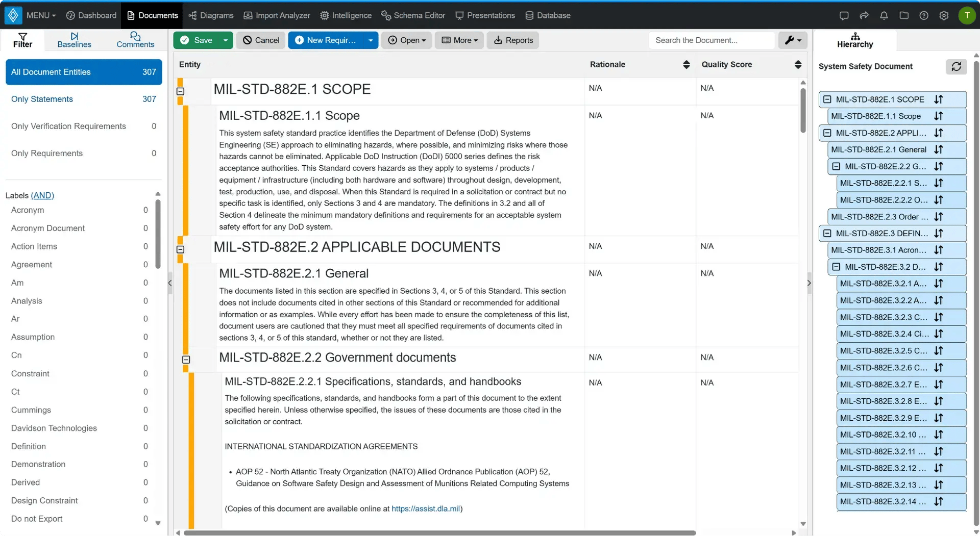Create a New Requirement

click(326, 40)
